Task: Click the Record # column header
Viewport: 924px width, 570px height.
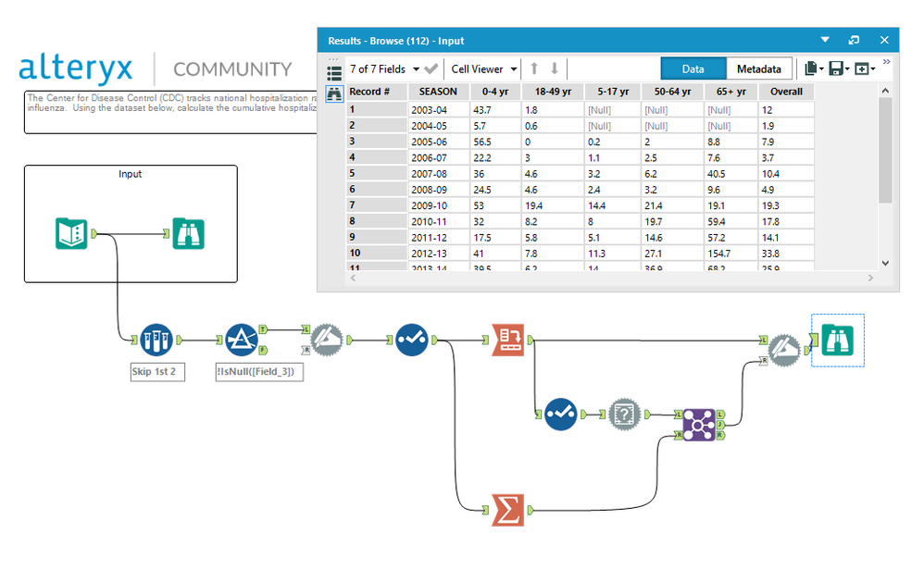Action: tap(377, 92)
